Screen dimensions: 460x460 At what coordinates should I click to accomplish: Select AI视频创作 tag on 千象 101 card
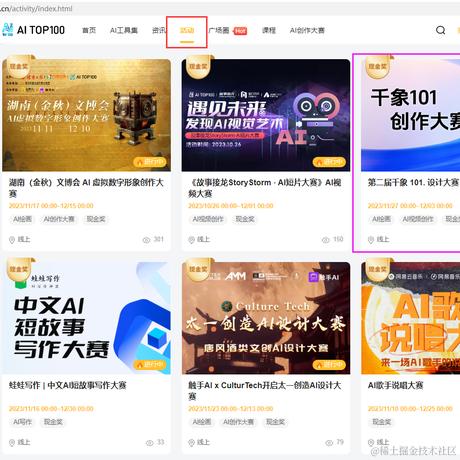tap(418, 219)
